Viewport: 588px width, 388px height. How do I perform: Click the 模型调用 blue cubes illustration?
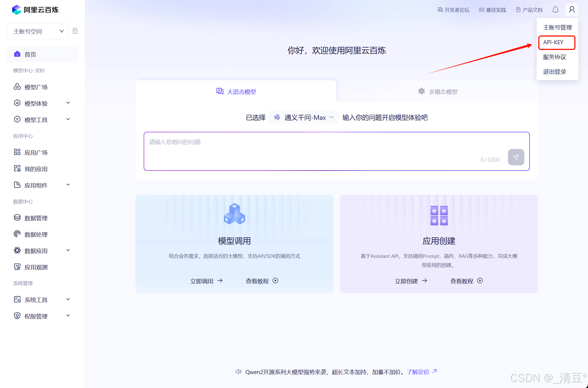234,214
